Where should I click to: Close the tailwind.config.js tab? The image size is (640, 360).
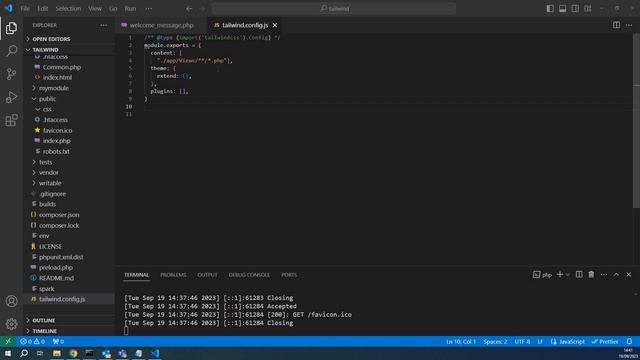click(x=275, y=25)
